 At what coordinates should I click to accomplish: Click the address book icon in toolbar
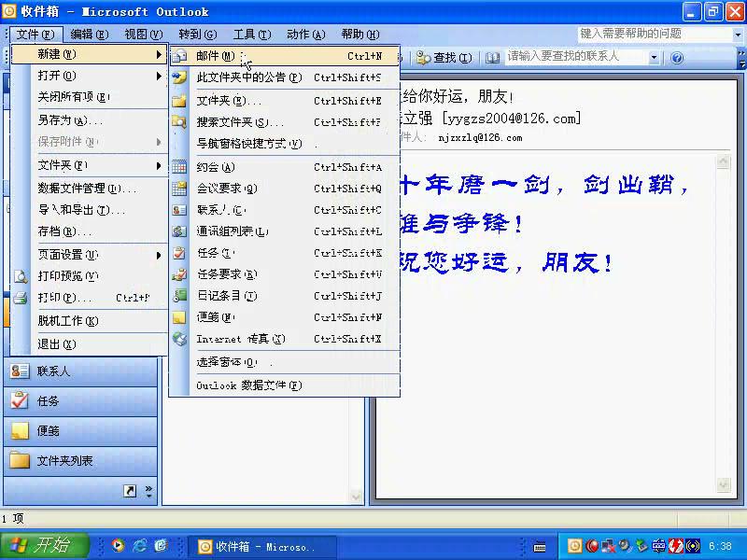point(493,58)
